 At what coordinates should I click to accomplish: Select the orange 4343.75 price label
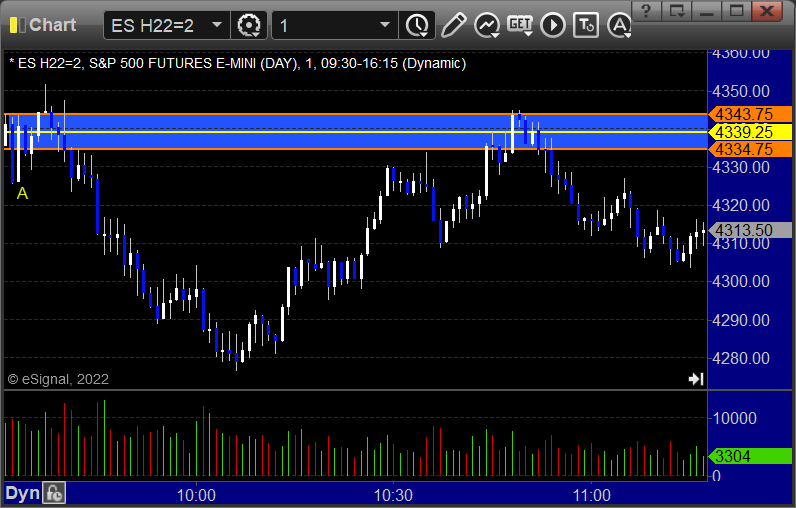tap(750, 114)
